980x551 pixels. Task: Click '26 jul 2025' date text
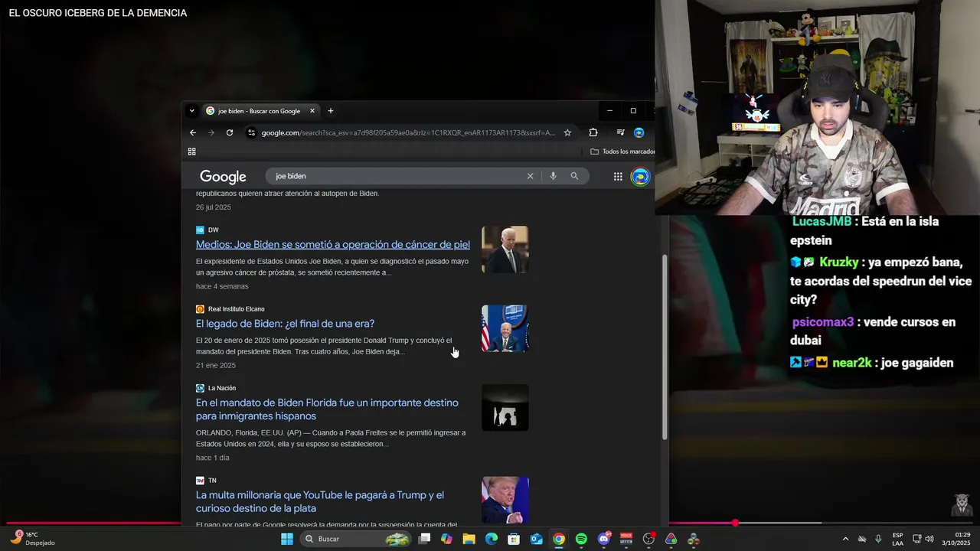point(214,207)
